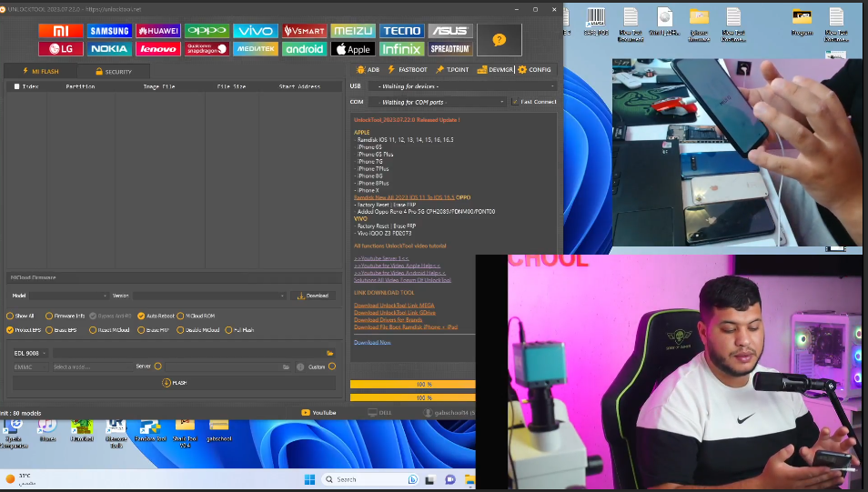Select the Xiaomi MI brand icon
868x492 pixels.
(x=61, y=31)
